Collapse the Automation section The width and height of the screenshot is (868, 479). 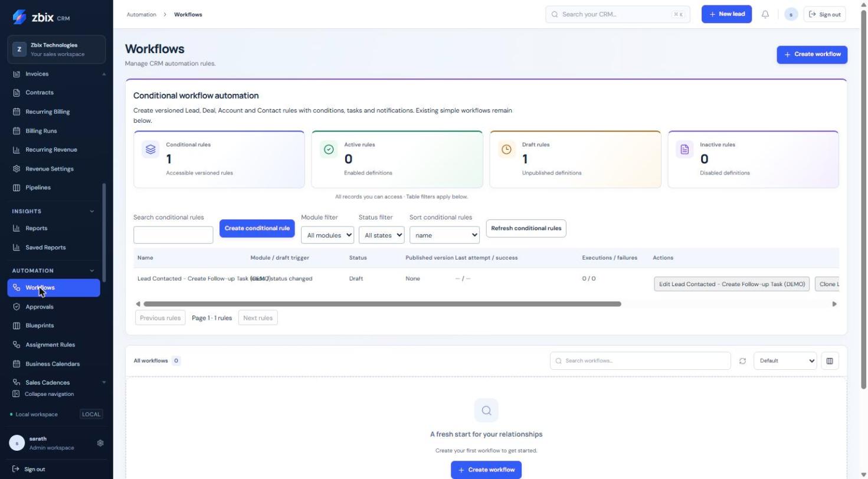click(x=91, y=271)
